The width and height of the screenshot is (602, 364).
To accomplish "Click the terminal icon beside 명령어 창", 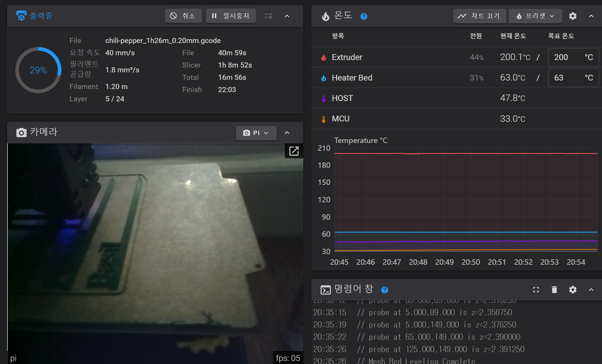I will 325,290.
